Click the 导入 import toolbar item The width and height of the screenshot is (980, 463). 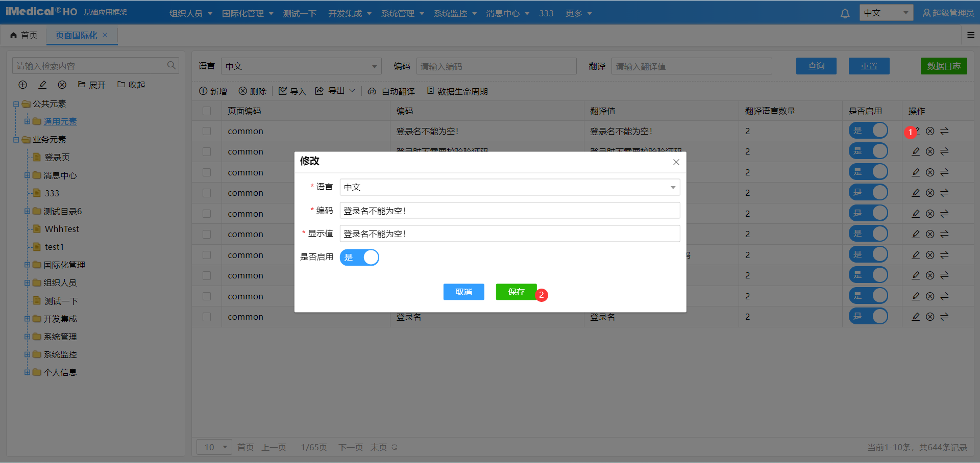click(x=292, y=91)
